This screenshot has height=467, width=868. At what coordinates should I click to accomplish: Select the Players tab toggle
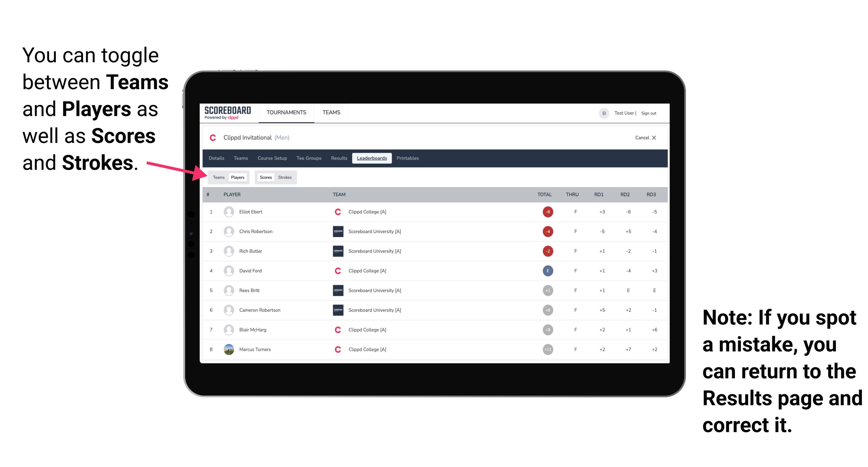tap(237, 177)
